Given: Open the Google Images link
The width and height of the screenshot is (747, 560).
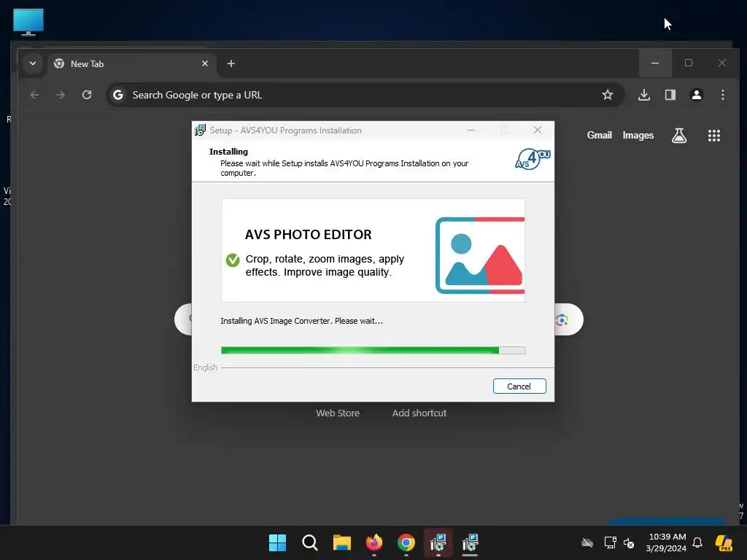Looking at the screenshot, I should (x=638, y=135).
